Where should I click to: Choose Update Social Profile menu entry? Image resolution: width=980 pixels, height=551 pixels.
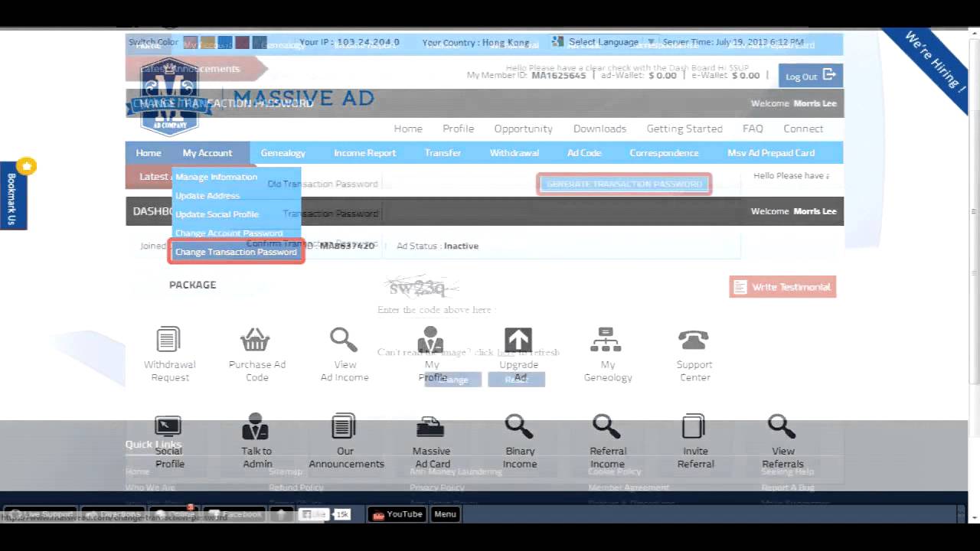point(217,214)
